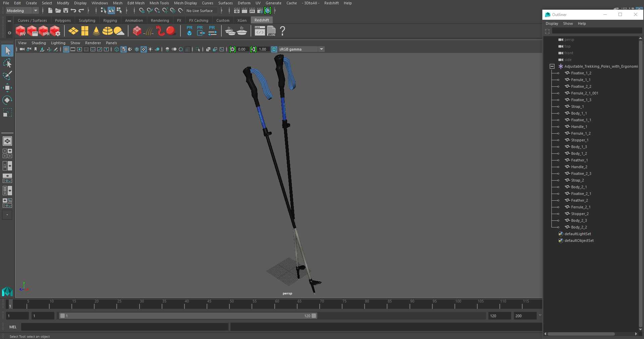Screen dimensions: 644x339
Task: Click the time range slider bar
Action: 188,316
